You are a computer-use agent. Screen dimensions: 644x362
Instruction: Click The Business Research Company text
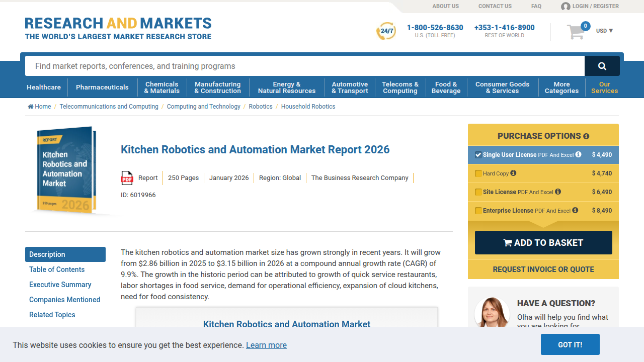360,178
